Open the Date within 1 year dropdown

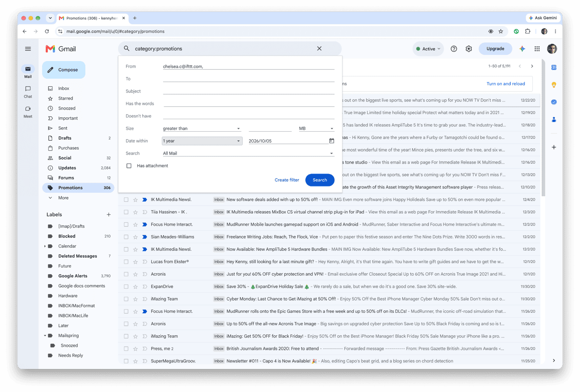pyautogui.click(x=202, y=141)
